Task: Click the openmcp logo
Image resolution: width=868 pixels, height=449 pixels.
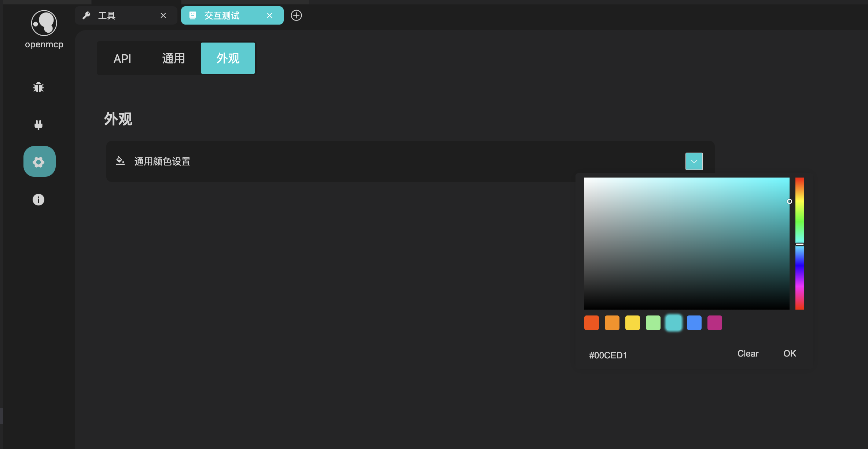Action: coord(44,23)
